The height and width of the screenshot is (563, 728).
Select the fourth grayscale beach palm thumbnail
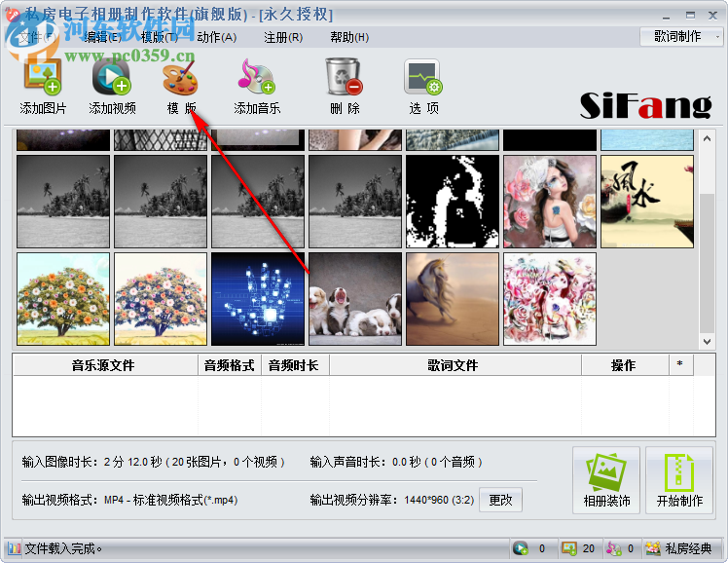pos(355,202)
